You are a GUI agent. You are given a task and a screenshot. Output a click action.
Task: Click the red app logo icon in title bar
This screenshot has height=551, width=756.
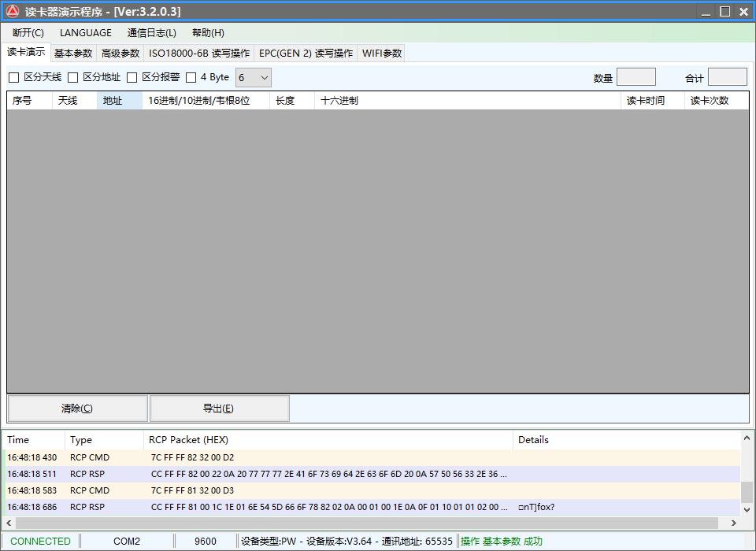click(x=13, y=12)
